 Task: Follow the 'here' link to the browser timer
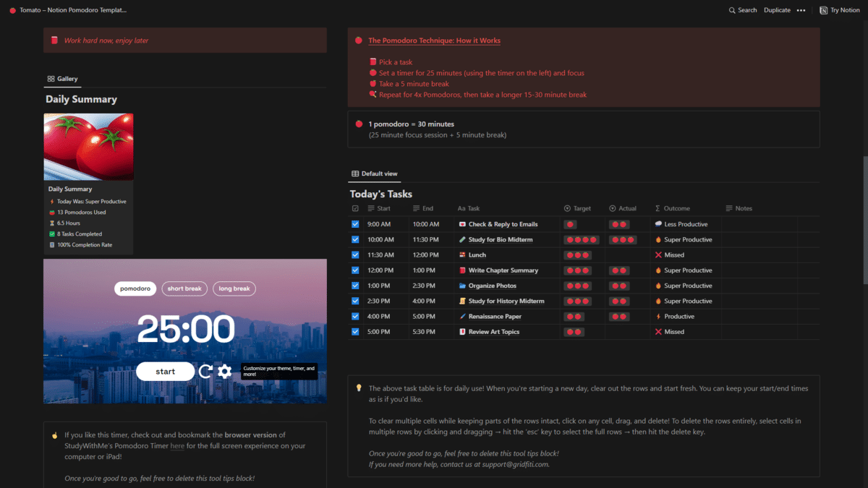177,446
